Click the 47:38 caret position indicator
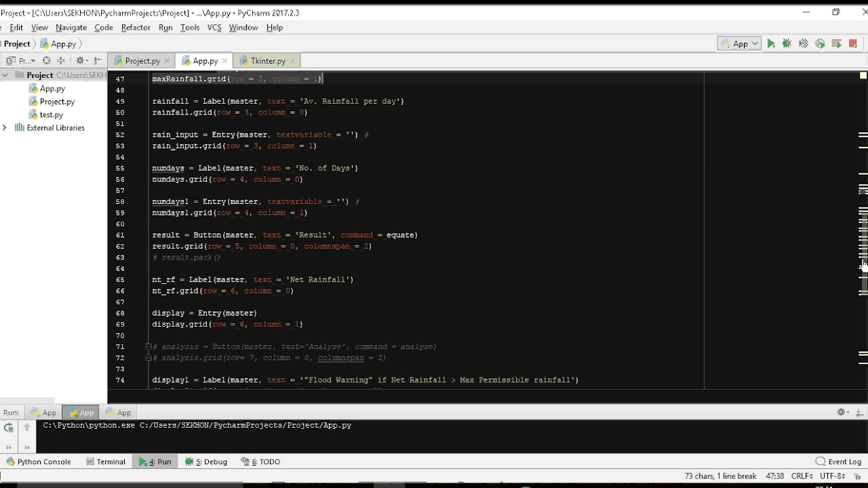This screenshot has width=868, height=488. coord(774,476)
